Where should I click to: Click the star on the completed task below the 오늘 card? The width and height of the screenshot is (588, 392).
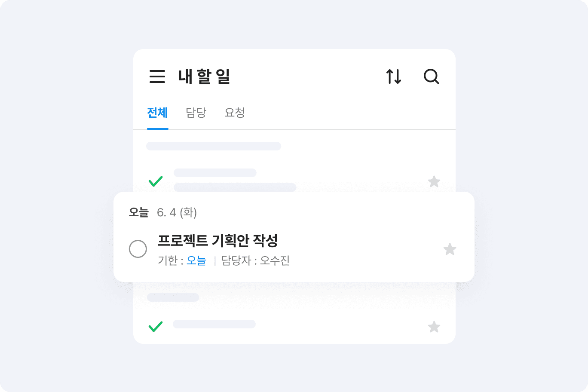(x=434, y=327)
